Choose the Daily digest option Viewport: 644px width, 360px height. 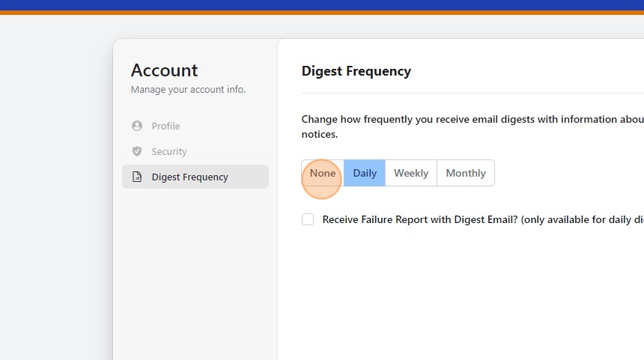pos(365,173)
